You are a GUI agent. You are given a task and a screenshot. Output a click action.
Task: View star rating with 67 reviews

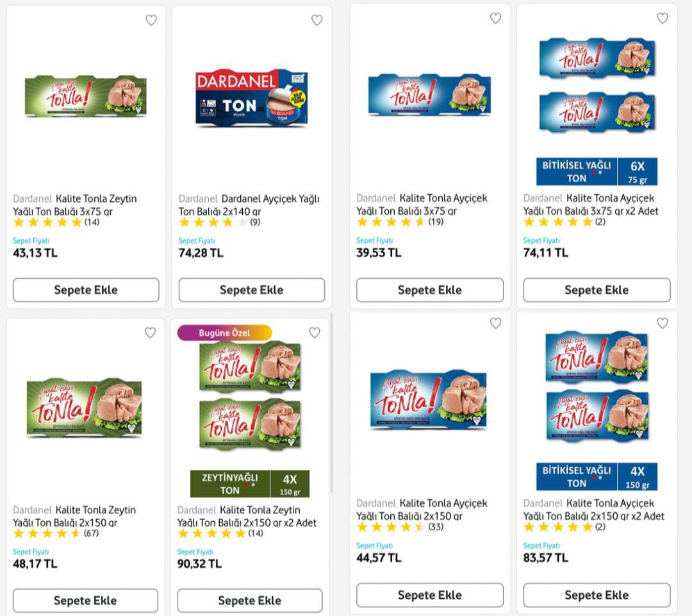tap(47, 533)
